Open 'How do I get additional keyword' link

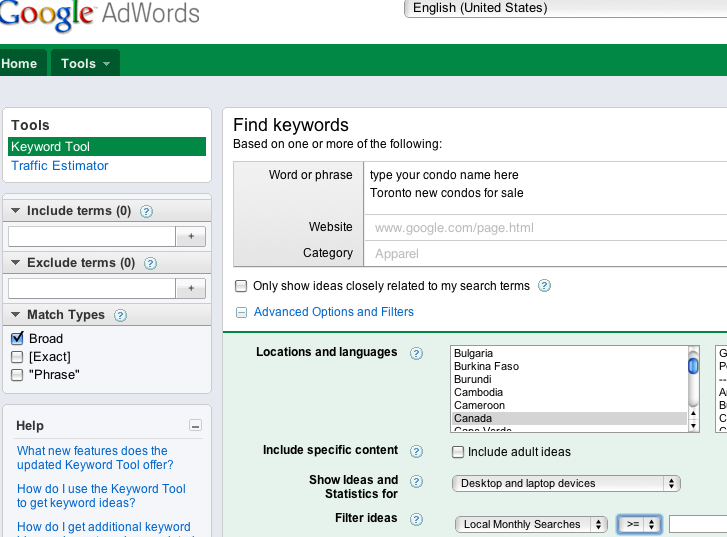[104, 527]
